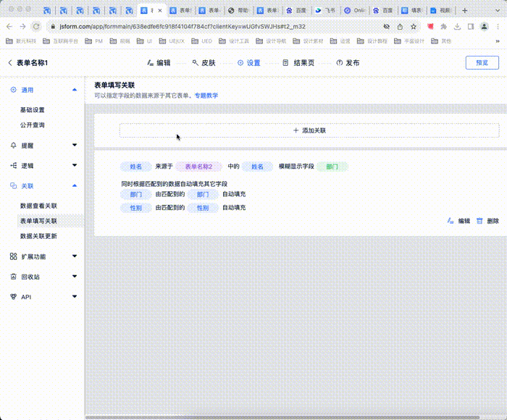Click the bell icon next to 提醒
Screen dimensions: 507x420
tap(13, 145)
